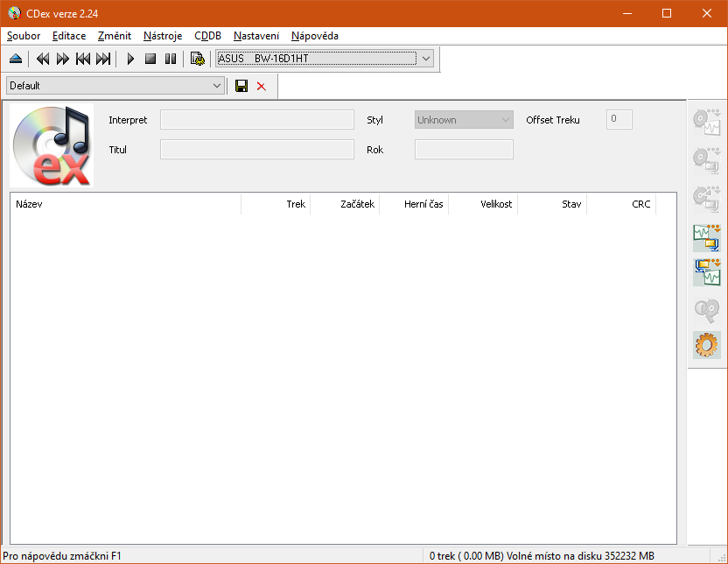Screen dimensions: 728x564
Task: Maximize the CDex window
Action: pos(667,13)
